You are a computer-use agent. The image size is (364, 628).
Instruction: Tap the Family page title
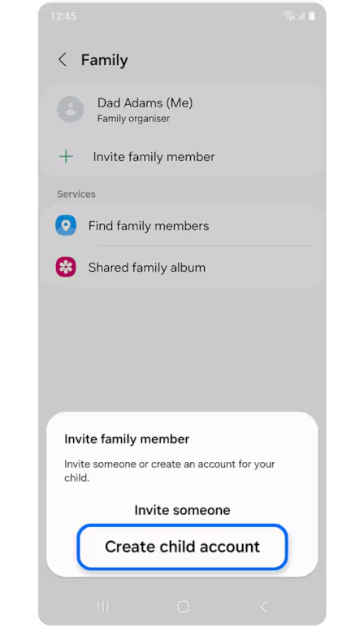104,60
